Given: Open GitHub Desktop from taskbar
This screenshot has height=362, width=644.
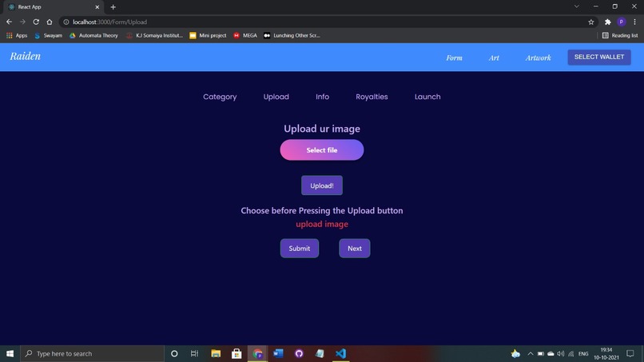Looking at the screenshot, I should 299,353.
